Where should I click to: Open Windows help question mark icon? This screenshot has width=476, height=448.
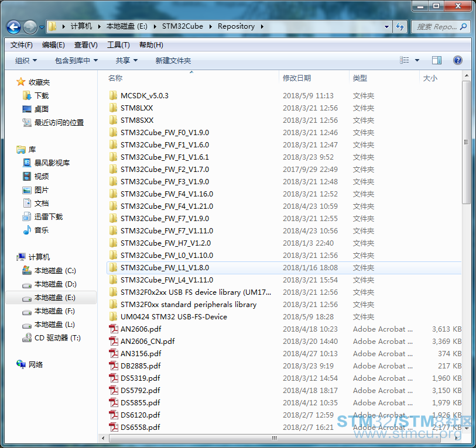[x=457, y=60]
